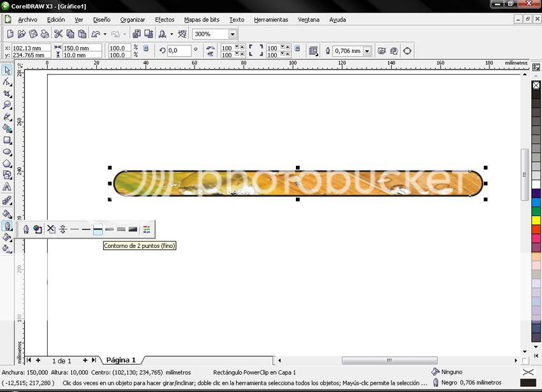Open the Application Launcher dropdown arrow
The width and height of the screenshot is (542, 392).
click(172, 34)
